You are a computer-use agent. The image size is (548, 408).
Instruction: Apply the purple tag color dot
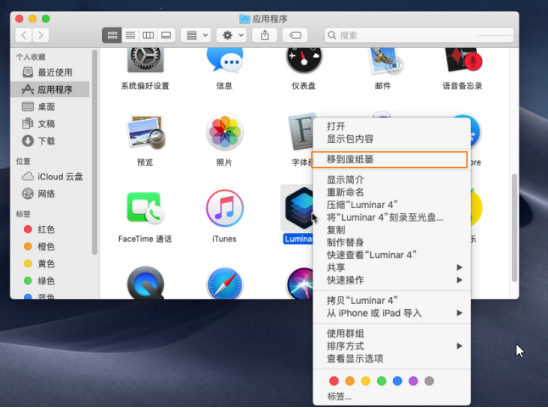[413, 381]
